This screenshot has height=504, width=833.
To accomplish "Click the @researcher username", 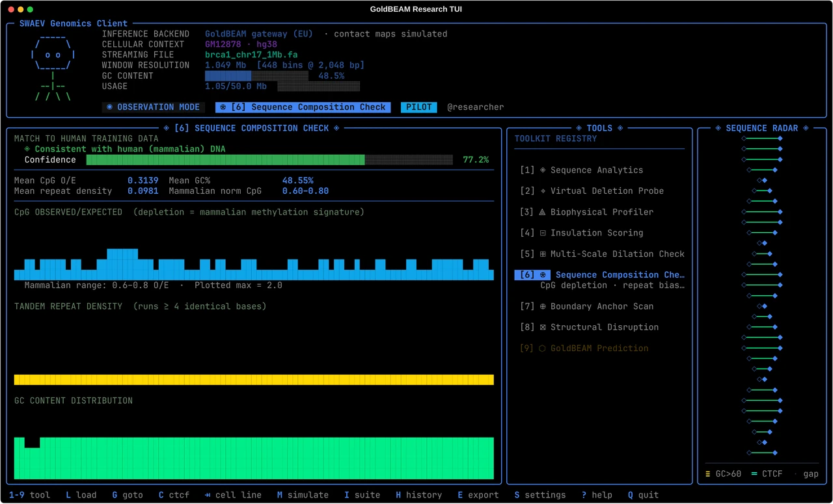I will click(x=476, y=107).
